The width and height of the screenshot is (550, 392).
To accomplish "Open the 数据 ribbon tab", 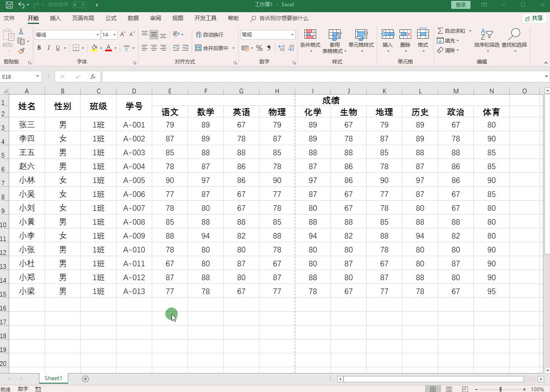I will pyautogui.click(x=133, y=18).
